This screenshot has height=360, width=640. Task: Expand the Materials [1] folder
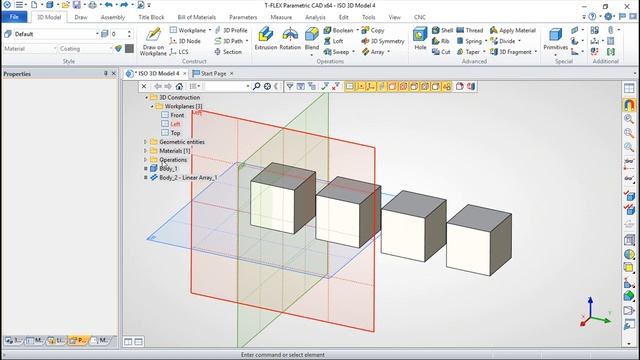145,151
